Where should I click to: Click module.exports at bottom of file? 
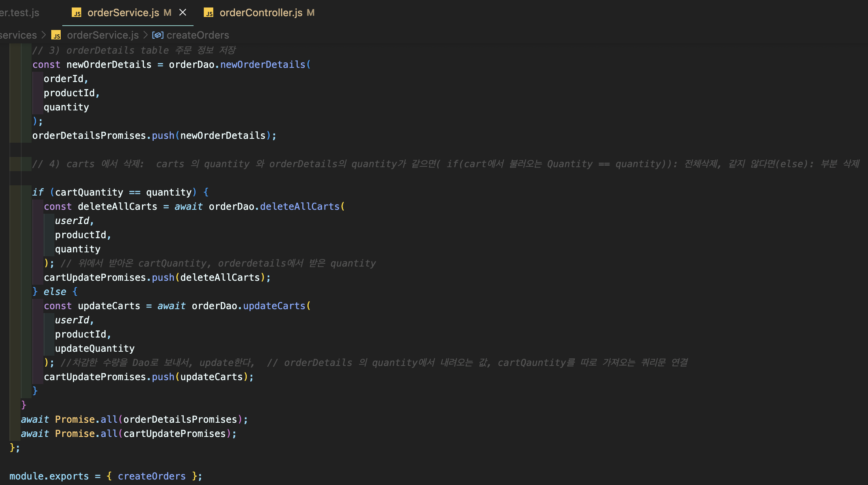pyautogui.click(x=49, y=476)
